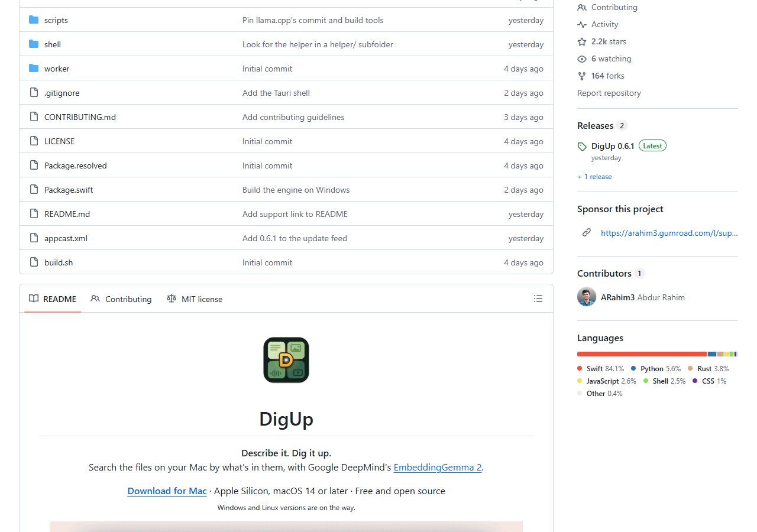Click the Rust 3.8% language entry

pos(708,369)
